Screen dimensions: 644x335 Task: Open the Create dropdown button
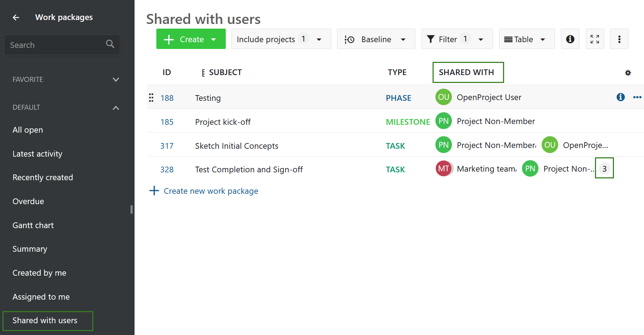pos(191,39)
